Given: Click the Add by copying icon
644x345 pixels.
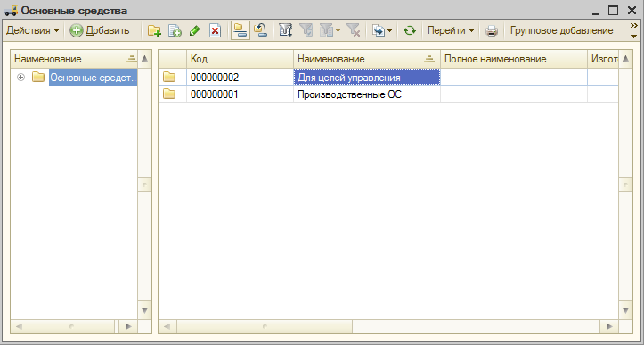Looking at the screenshot, I should click(175, 31).
